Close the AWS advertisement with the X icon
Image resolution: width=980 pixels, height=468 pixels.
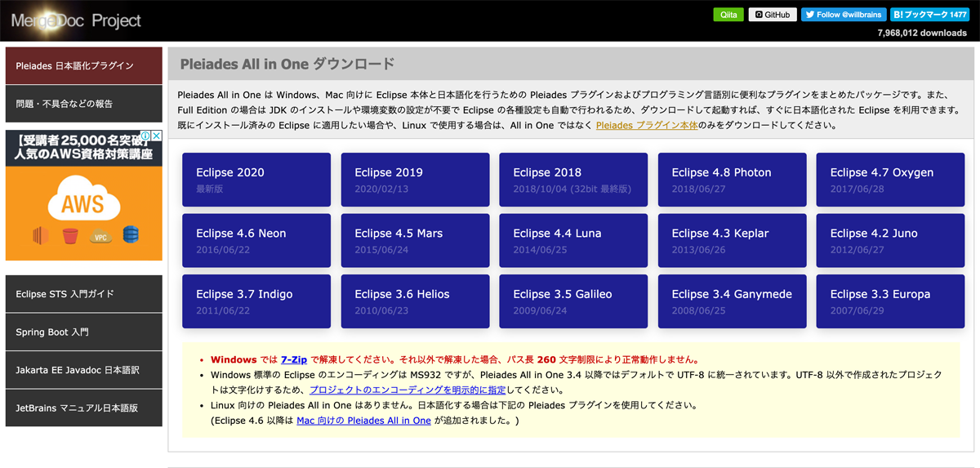(157, 136)
